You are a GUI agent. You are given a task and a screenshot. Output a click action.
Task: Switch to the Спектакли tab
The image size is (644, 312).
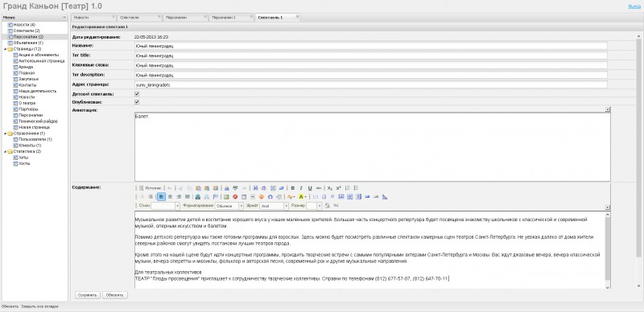139,17
